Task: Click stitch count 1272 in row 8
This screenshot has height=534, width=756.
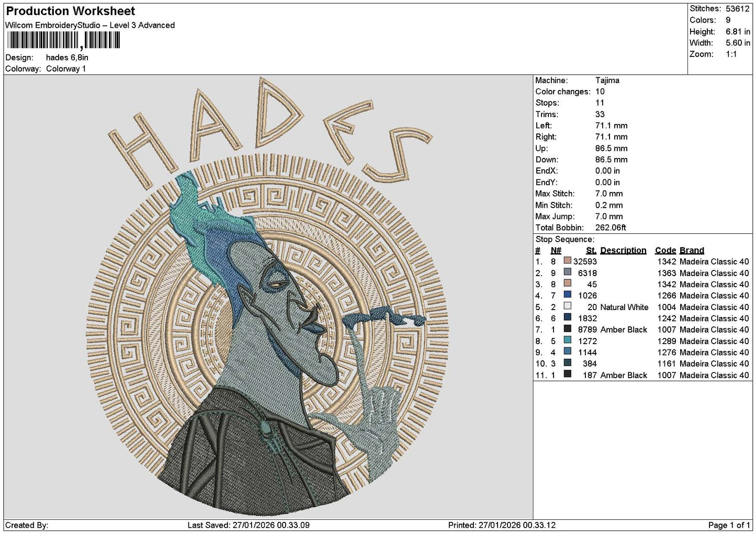Action: (588, 341)
